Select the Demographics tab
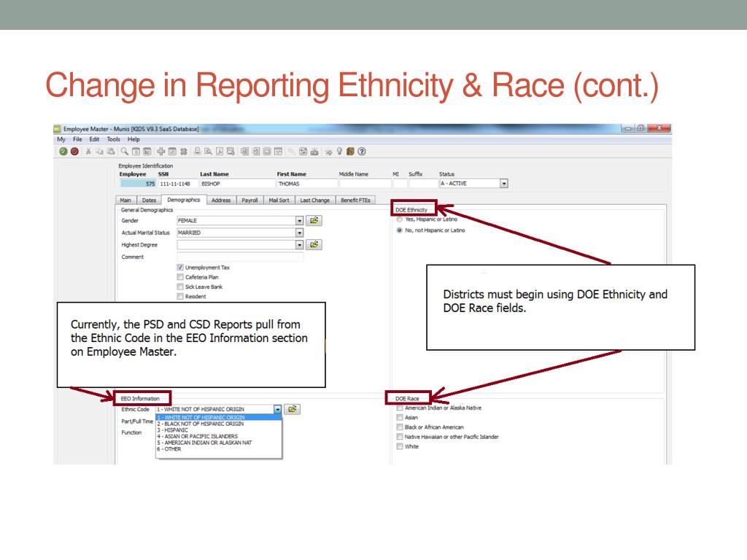 coord(183,200)
